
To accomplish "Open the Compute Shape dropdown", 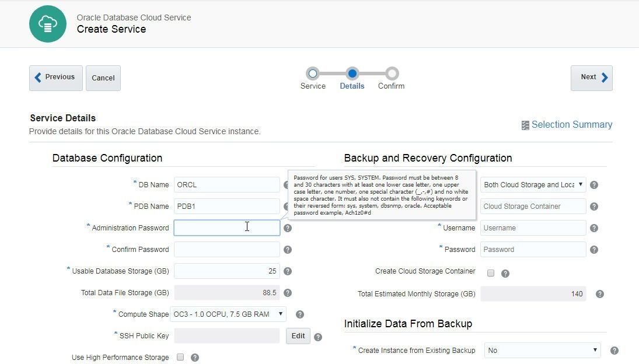I will (228, 314).
